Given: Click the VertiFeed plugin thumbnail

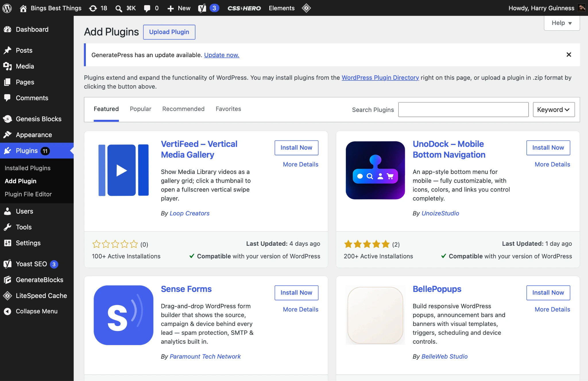Looking at the screenshot, I should (x=123, y=170).
